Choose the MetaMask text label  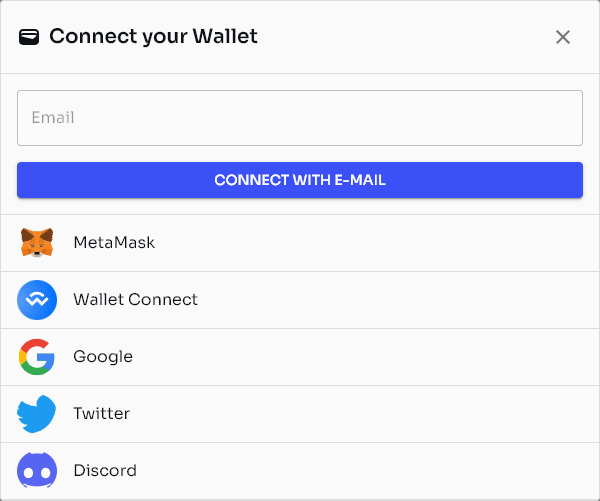[x=114, y=243]
